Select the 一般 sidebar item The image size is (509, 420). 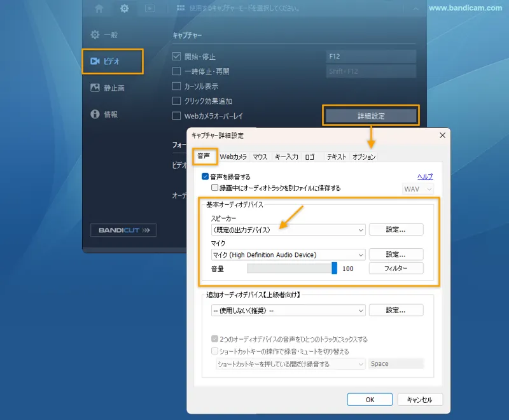coord(104,35)
